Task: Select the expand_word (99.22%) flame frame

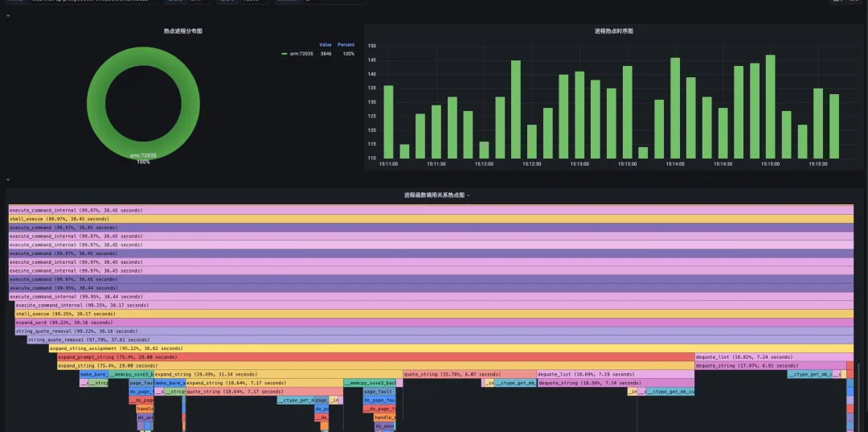Action: tap(434, 323)
